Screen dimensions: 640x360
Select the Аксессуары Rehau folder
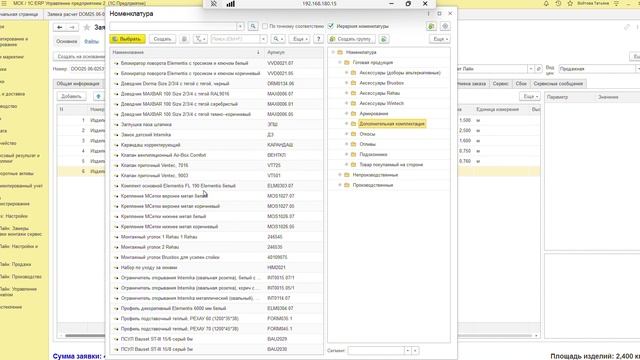pos(379,93)
